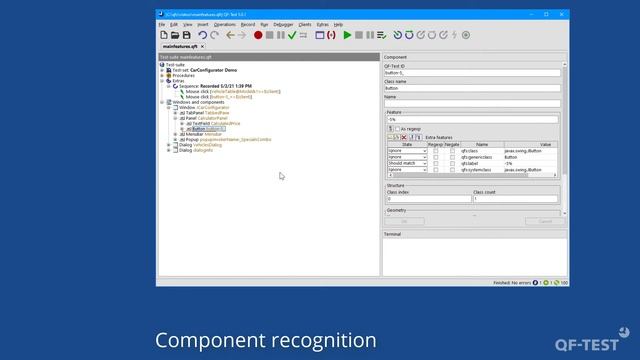
Task: Open the Record menu
Action: pyautogui.click(x=248, y=24)
